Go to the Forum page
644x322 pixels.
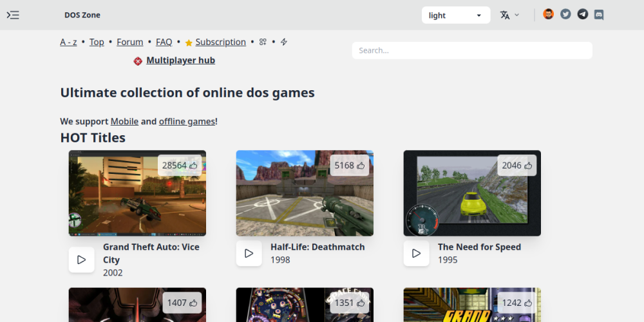[x=129, y=42]
